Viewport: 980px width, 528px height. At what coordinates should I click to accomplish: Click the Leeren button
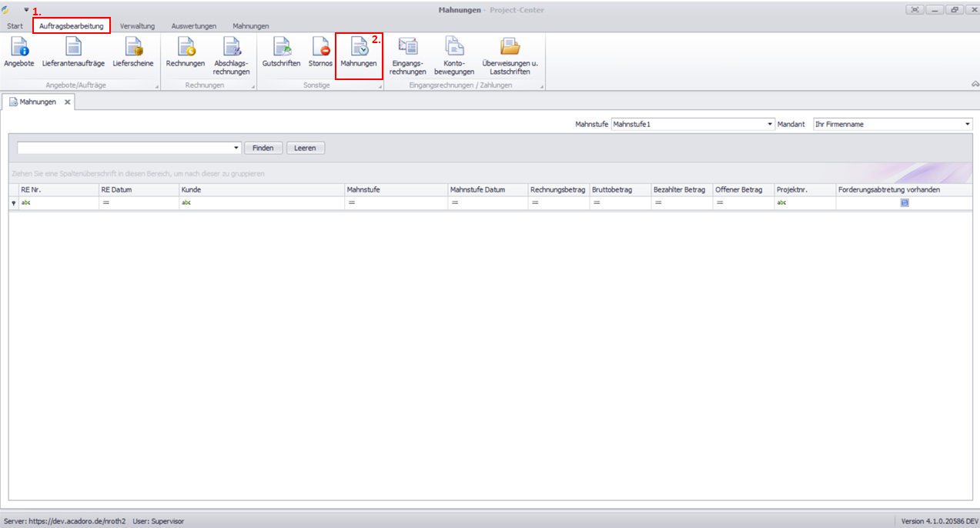coord(305,148)
